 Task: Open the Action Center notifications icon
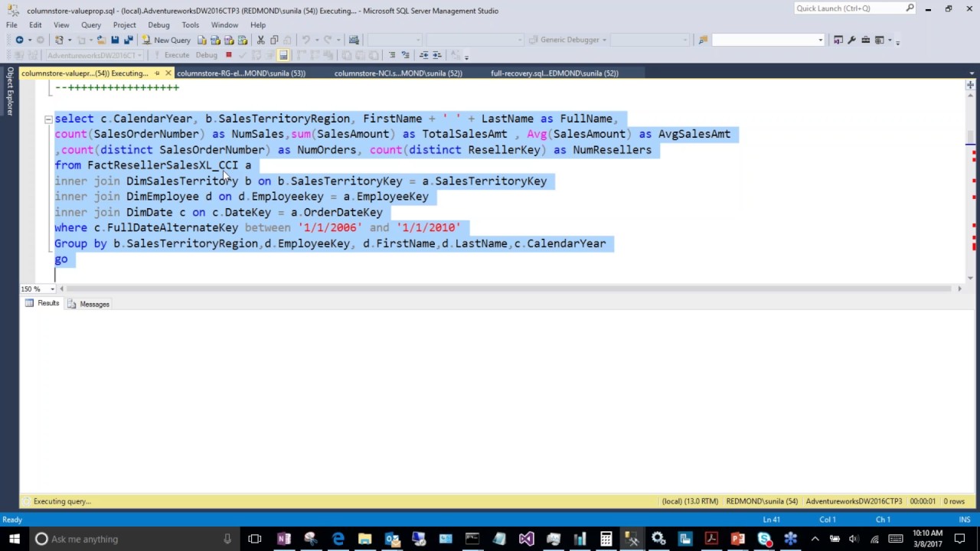pyautogui.click(x=960, y=539)
